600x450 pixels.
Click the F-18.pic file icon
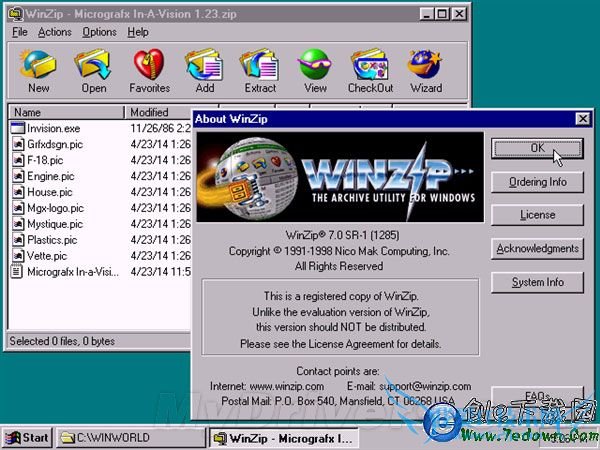(17, 160)
